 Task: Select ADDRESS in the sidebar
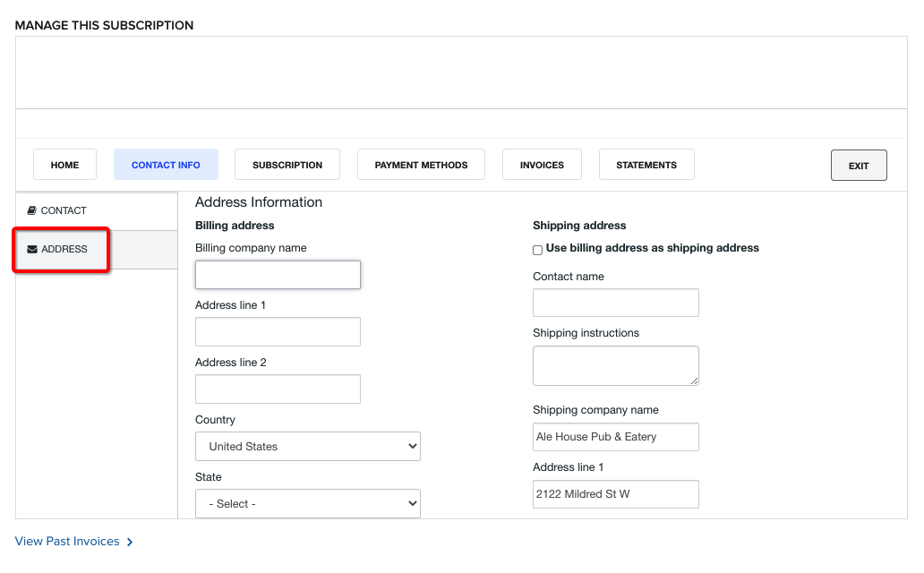coord(97,250)
